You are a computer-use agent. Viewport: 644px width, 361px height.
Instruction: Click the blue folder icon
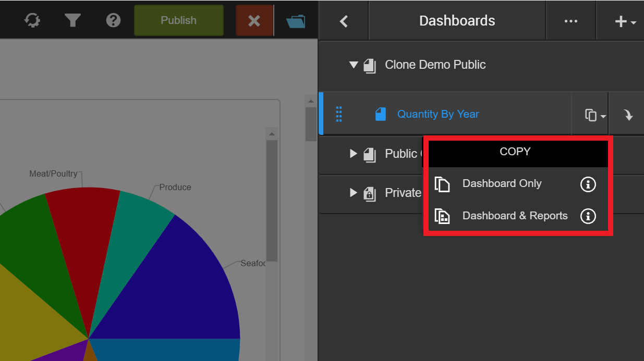coord(296,21)
